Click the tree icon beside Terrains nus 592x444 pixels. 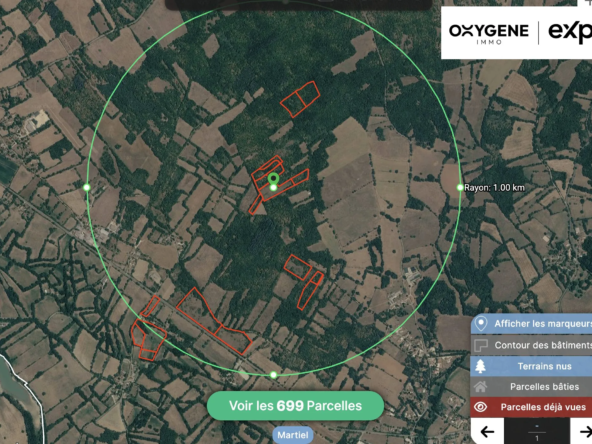[480, 366]
